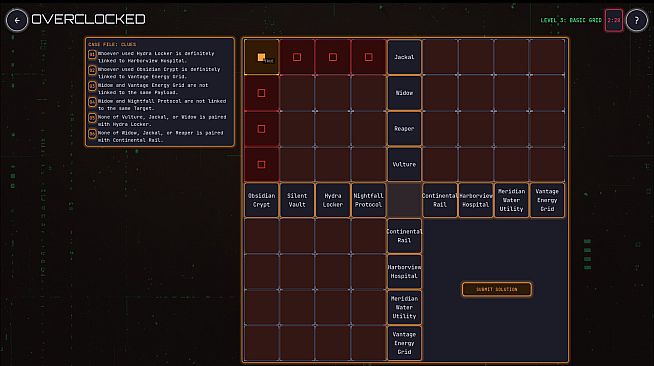Mark the Continental Rail and Obsidian Crypt cell
Screen dimensions: 654x366
click(262, 236)
